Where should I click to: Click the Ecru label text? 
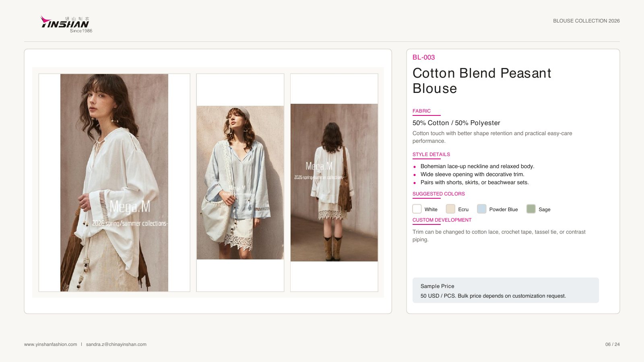pos(463,210)
